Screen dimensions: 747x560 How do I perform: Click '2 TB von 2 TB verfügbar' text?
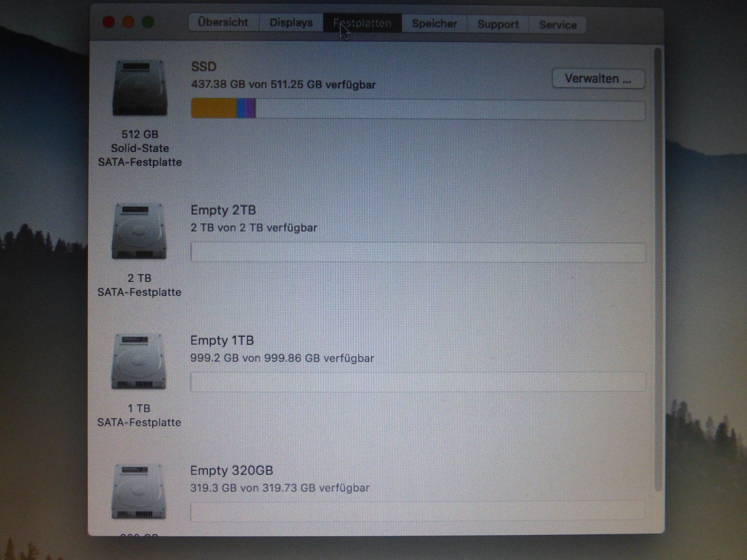click(x=254, y=228)
